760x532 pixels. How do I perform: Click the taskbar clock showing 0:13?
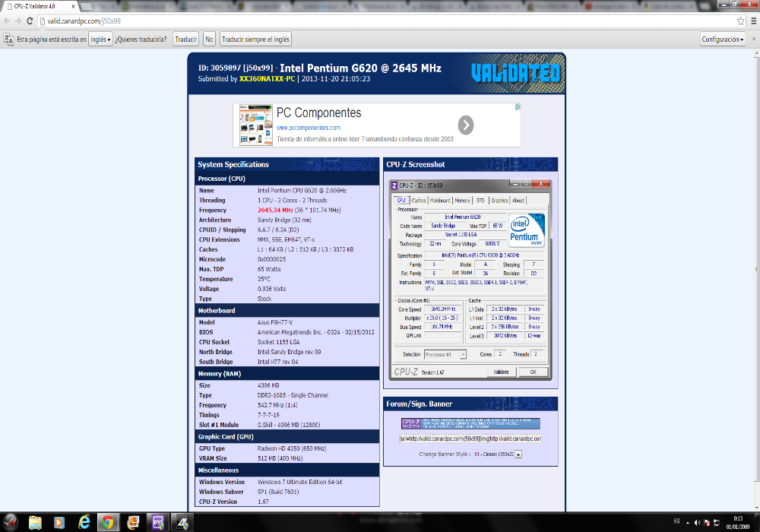[738, 522]
